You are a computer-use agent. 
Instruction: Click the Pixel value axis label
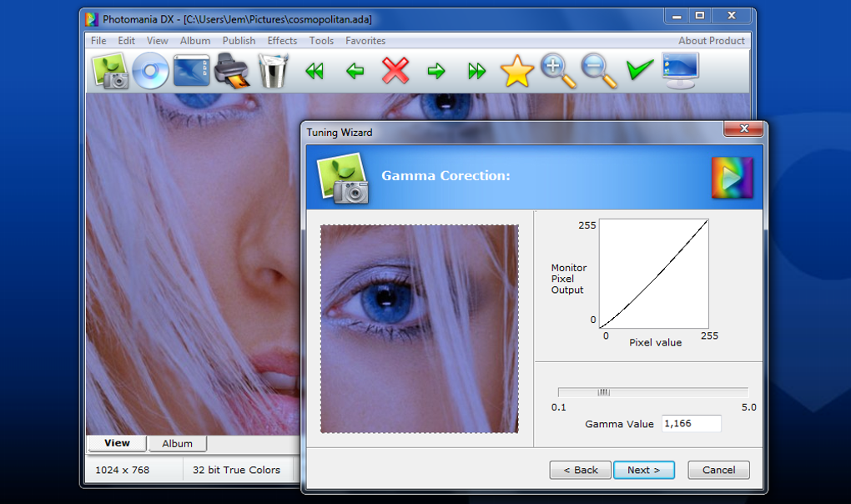[655, 342]
